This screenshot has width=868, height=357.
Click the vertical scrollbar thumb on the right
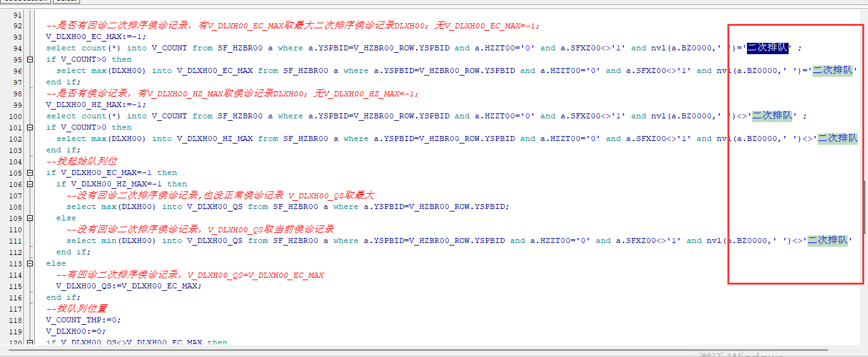pos(865,208)
